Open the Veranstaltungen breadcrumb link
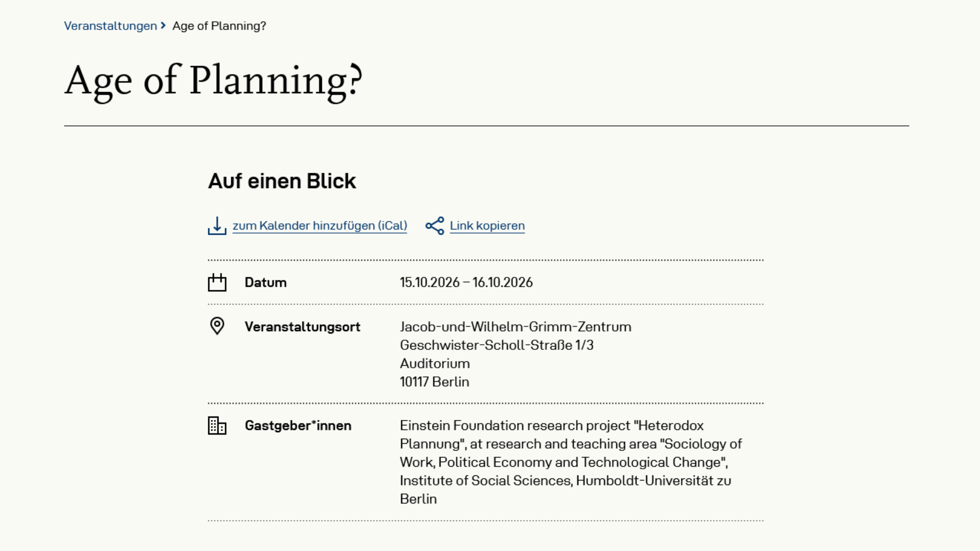Image resolution: width=980 pixels, height=551 pixels. click(x=110, y=26)
